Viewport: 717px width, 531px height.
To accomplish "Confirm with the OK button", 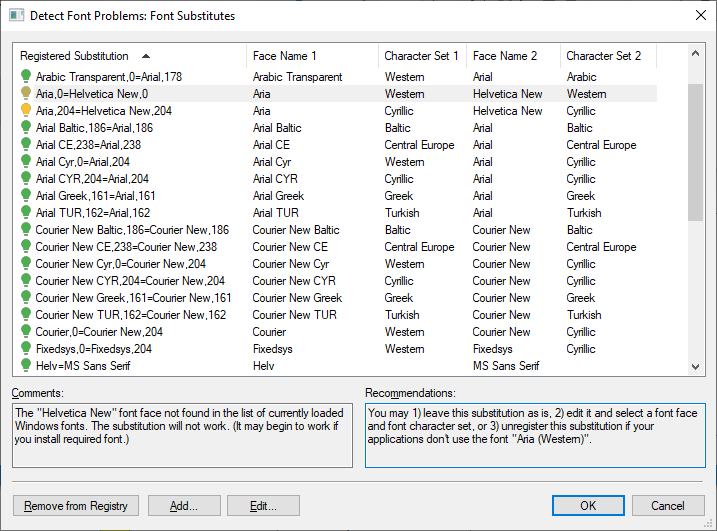I will click(x=588, y=505).
